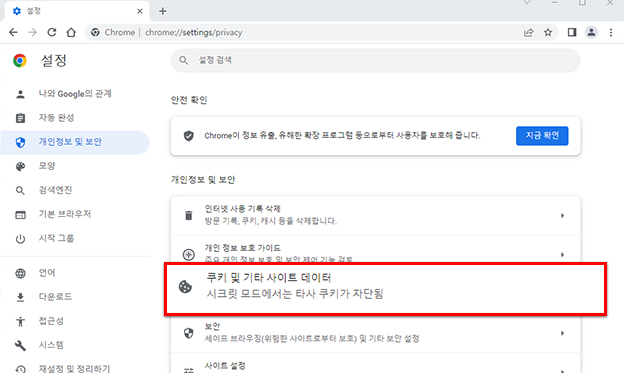Viewport: 624px width, 373px height.
Task: Click the tab search dropdown arrow
Action: pos(527,3)
